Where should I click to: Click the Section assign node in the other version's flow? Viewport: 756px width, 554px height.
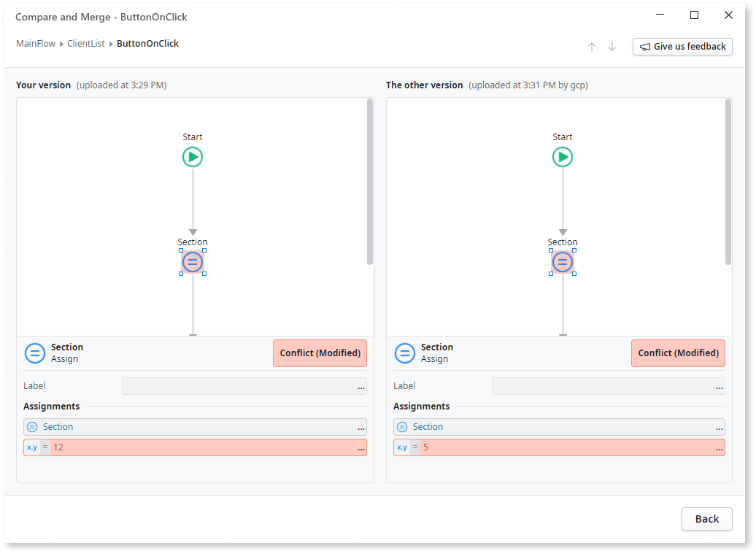562,261
